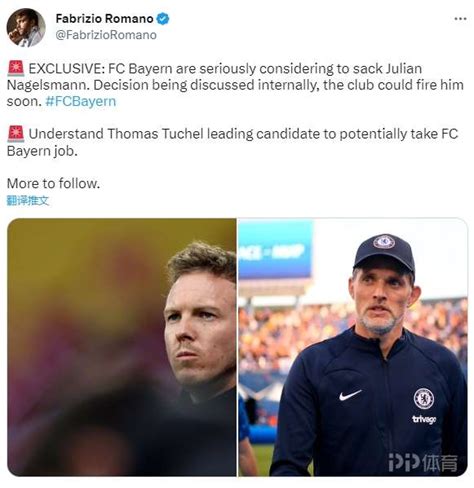Click the blue scoreboard in right photo
474x488 pixels.
(x=275, y=249)
